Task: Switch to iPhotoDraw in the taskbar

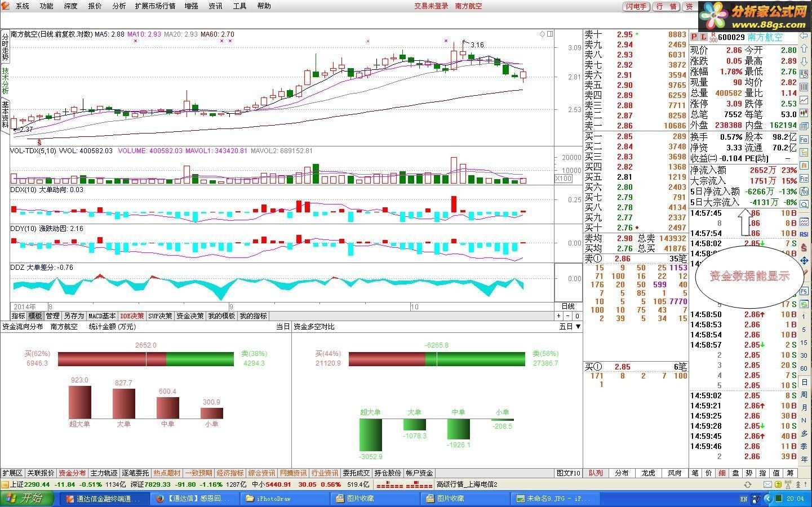Action: point(285,499)
